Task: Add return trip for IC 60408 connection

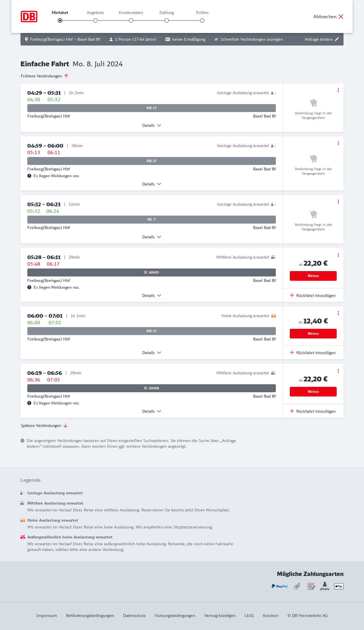Action: 313,411
